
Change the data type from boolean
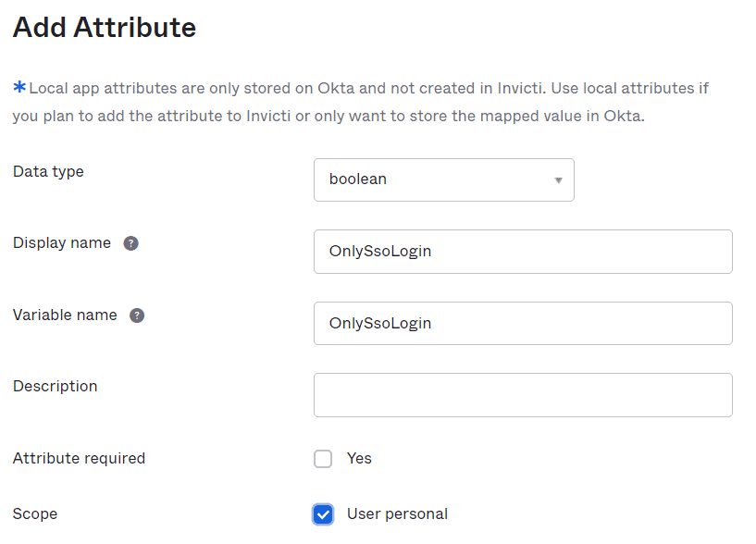click(444, 179)
